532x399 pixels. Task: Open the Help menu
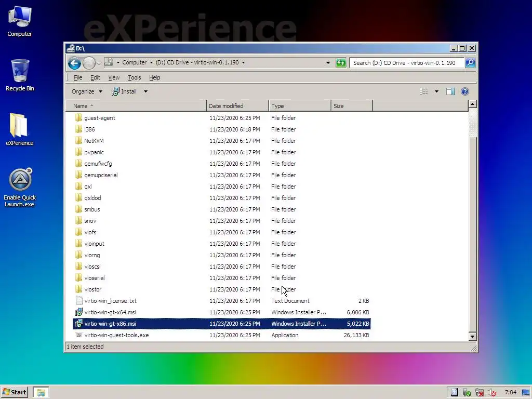click(155, 77)
